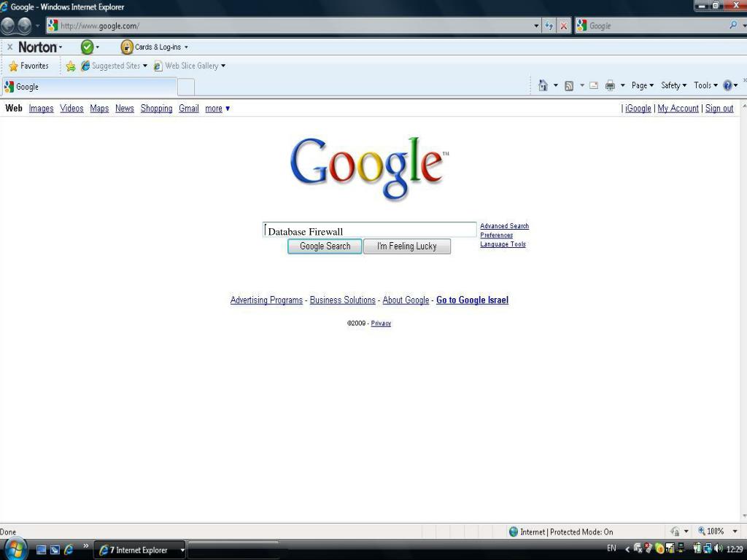Screen dimensions: 747x560
Task: Click the RSS feeds icon
Action: (x=569, y=86)
